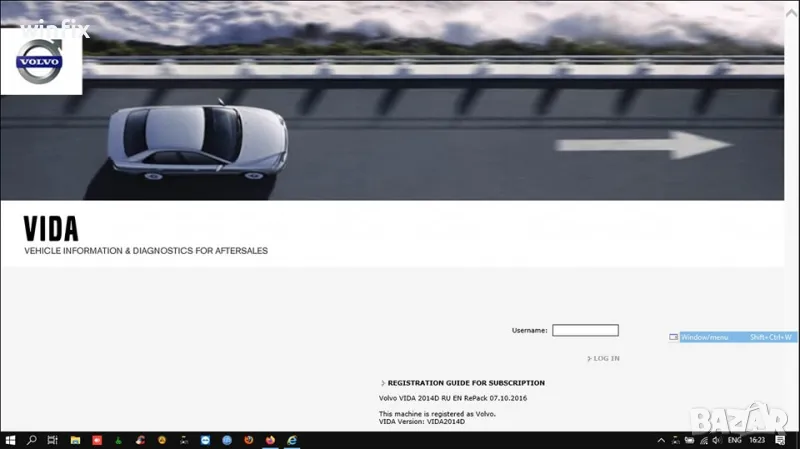800x449 pixels.
Task: Open File Explorer from taskbar
Action: point(75,440)
